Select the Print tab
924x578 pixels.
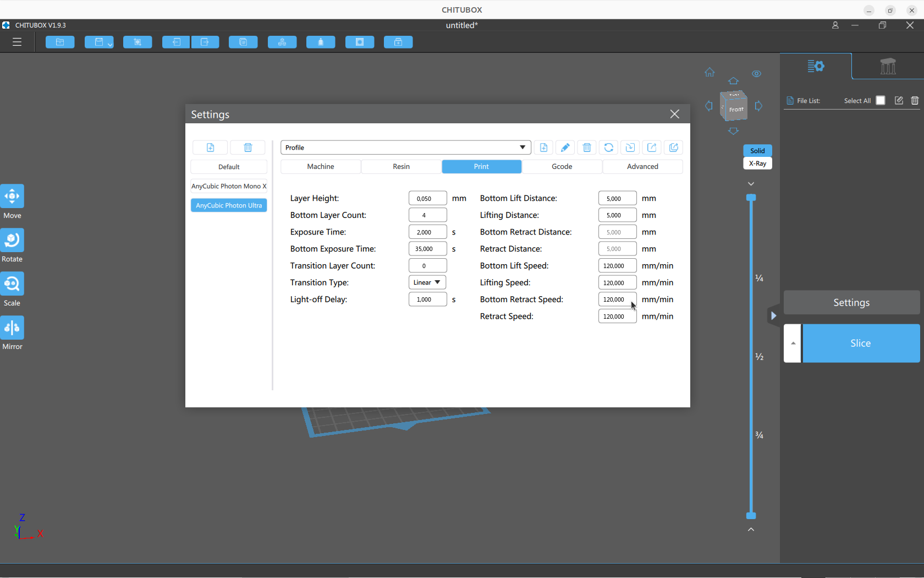(x=481, y=167)
